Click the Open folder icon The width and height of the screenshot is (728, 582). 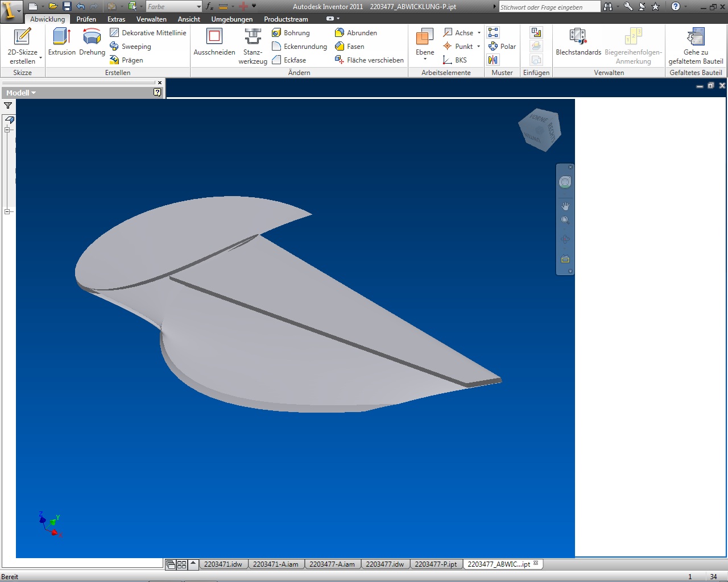[53, 6]
